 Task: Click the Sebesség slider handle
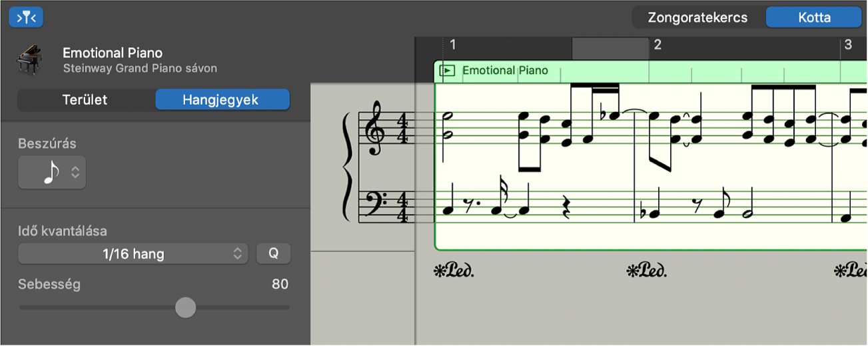coord(185,307)
